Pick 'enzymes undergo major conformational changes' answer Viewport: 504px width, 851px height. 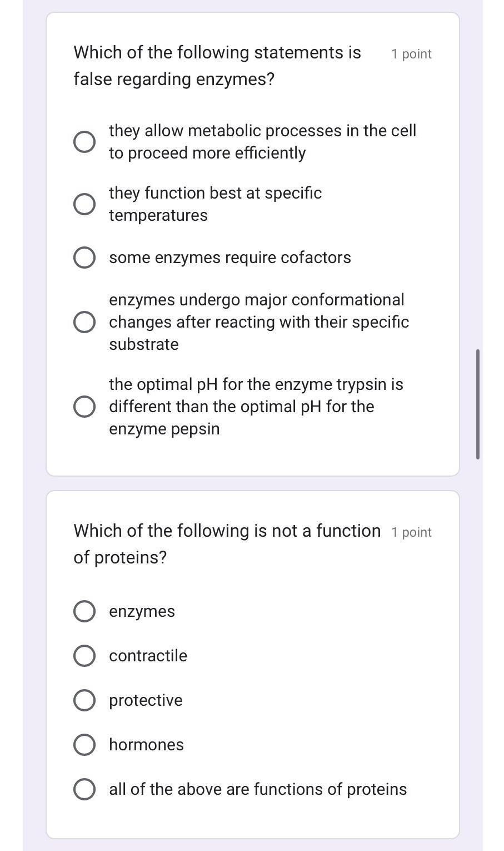coord(84,322)
